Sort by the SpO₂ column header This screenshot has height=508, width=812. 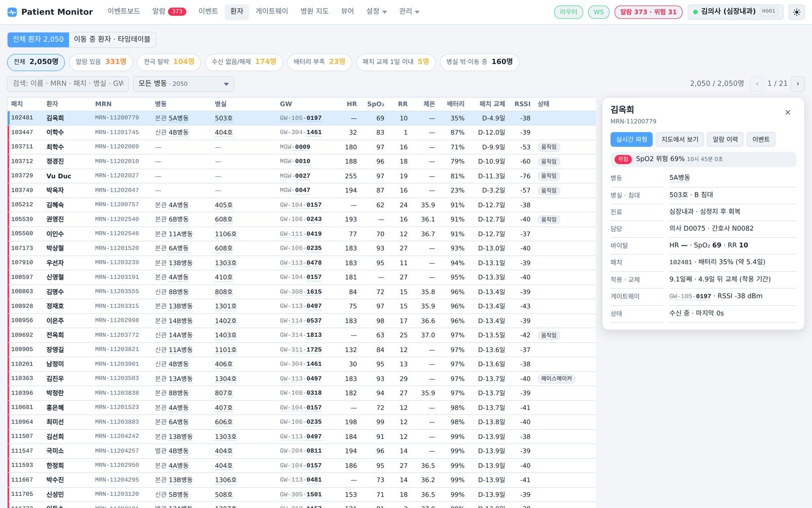(x=376, y=104)
